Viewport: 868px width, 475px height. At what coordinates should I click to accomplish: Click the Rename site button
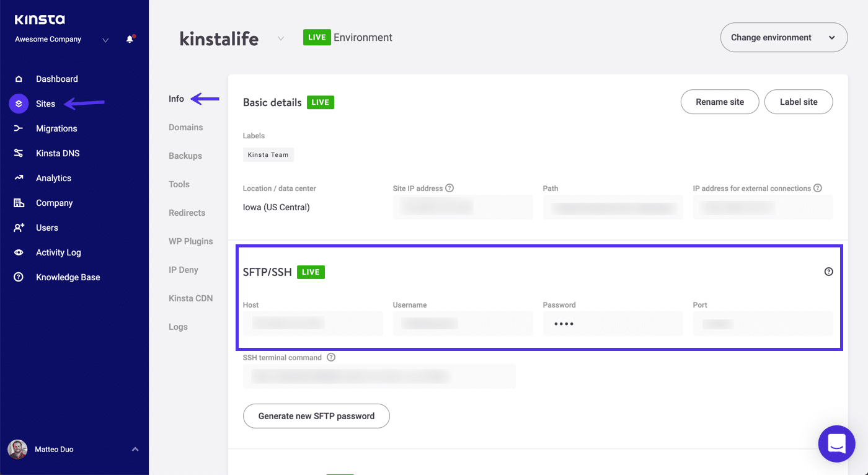pos(719,102)
